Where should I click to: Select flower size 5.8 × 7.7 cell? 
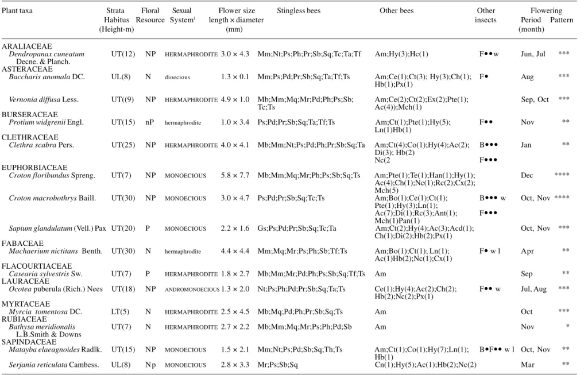click(x=235, y=175)
